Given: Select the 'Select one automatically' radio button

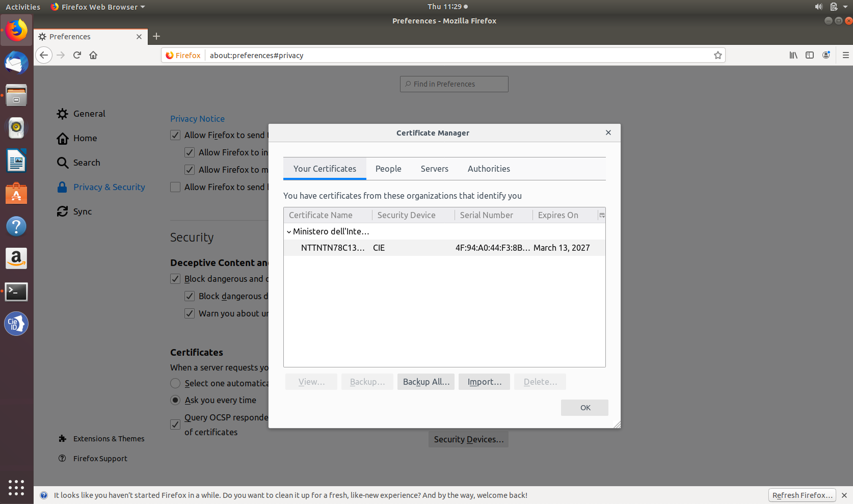Looking at the screenshot, I should 175,383.
